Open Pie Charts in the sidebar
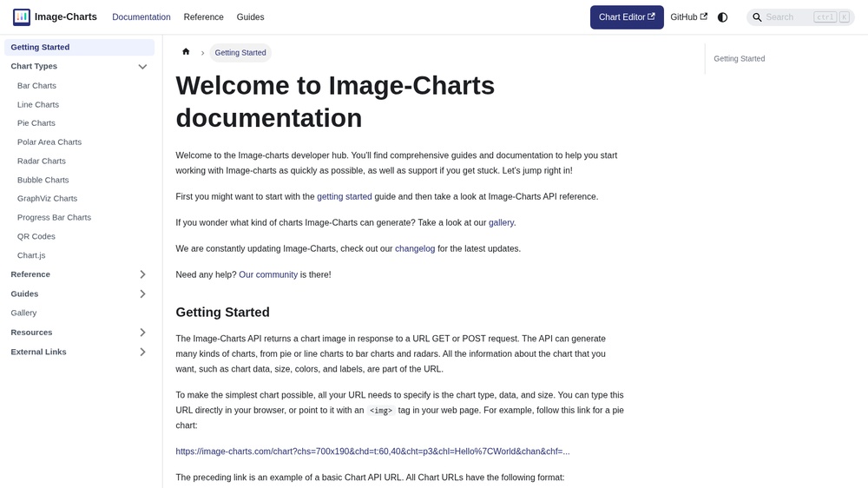 36,123
